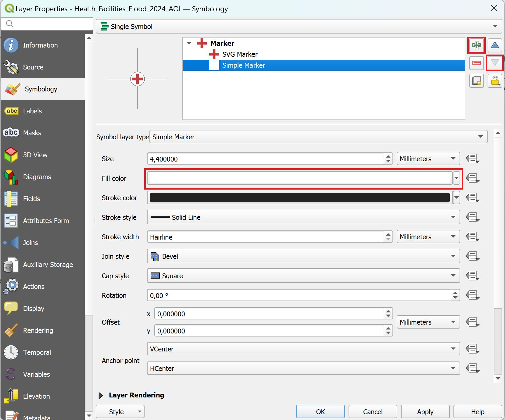Click the Apply button
Screen dimensions: 505x420
pyautogui.click(x=425, y=412)
